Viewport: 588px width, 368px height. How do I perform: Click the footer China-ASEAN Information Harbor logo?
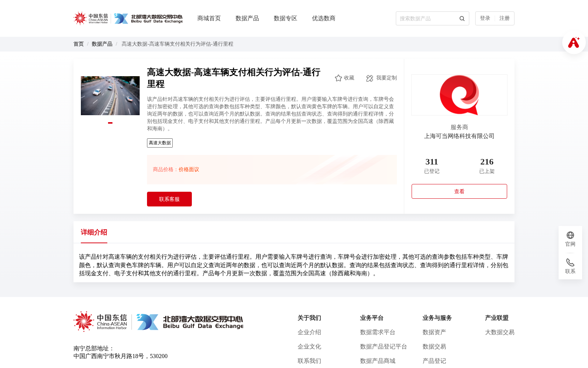pyautogui.click(x=100, y=322)
